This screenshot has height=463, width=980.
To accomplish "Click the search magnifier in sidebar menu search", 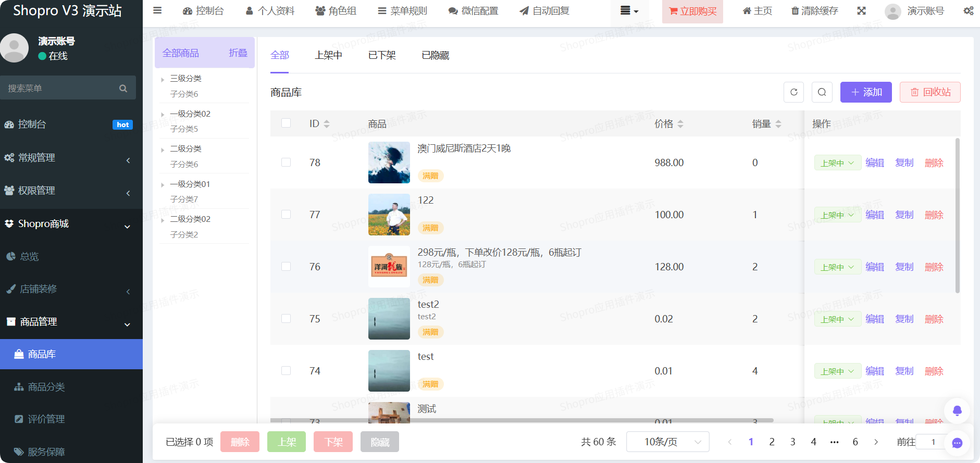I will 123,89.
